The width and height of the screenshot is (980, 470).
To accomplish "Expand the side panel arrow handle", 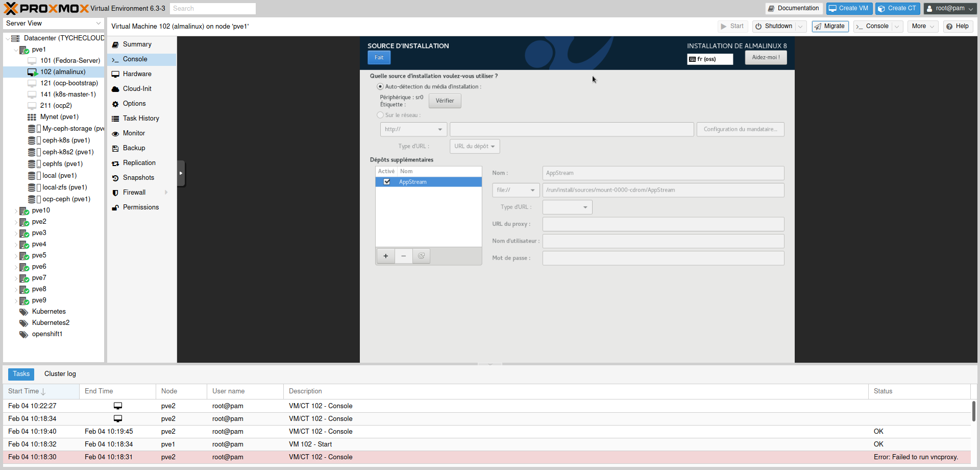I will (x=181, y=173).
